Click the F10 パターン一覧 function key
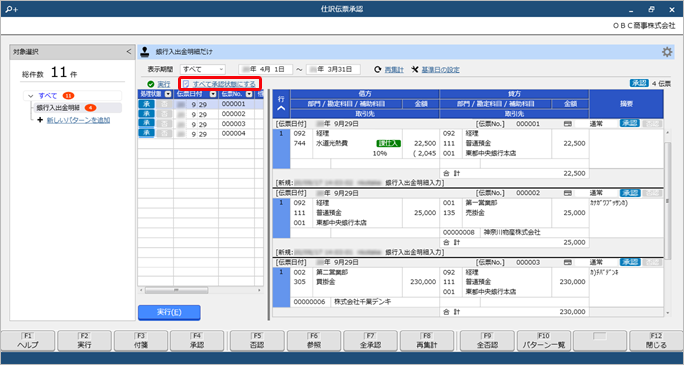684x365 pixels. [544, 341]
